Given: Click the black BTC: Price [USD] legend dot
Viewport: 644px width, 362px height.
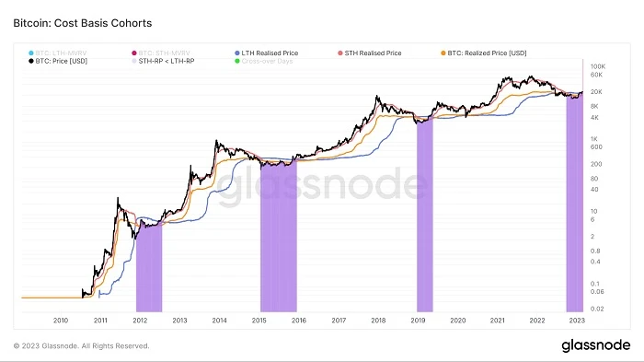Looking at the screenshot, I should (x=30, y=61).
